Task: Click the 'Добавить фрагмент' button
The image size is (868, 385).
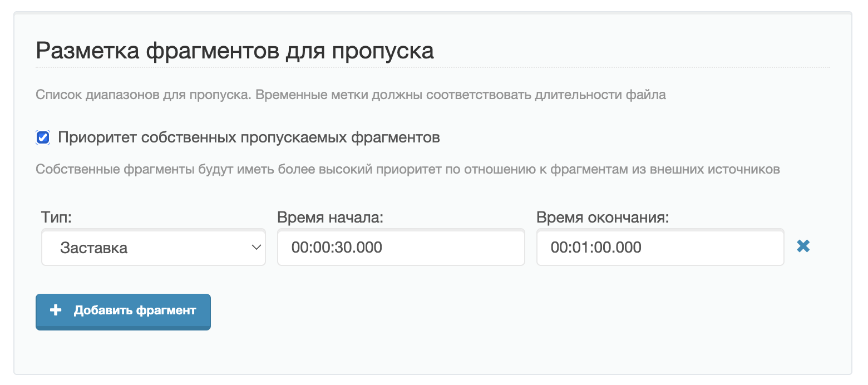Action: tap(123, 311)
